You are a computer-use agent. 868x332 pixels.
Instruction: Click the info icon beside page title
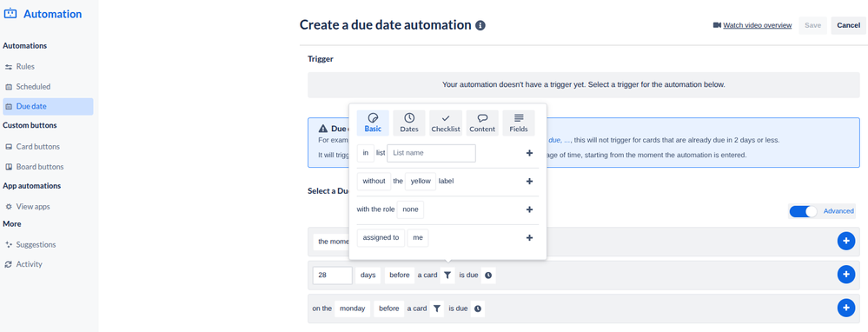click(480, 25)
